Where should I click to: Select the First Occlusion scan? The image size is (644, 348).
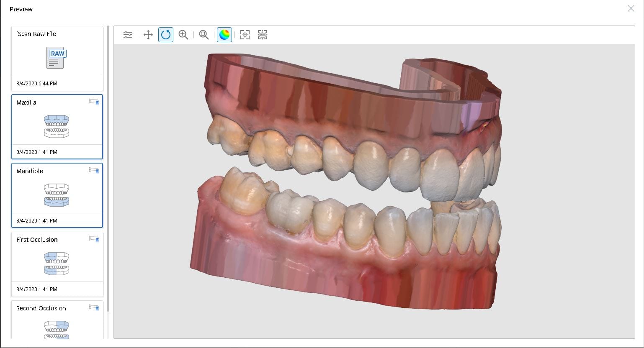coord(57,264)
